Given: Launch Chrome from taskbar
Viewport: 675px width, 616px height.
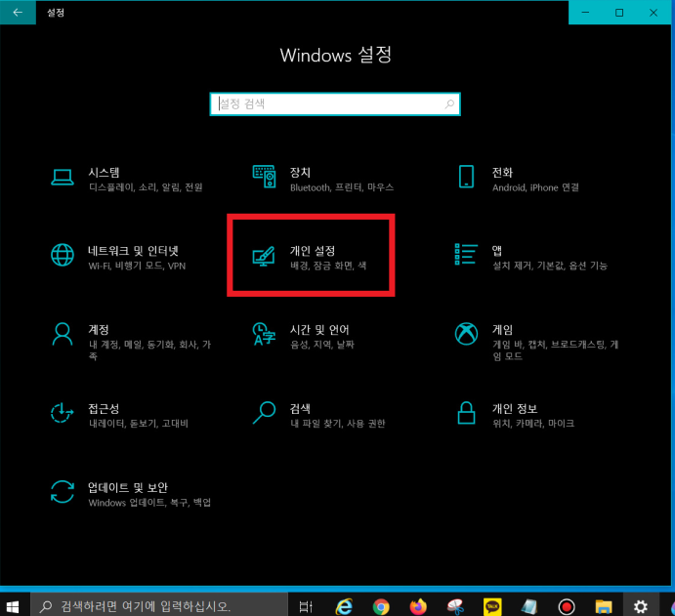Looking at the screenshot, I should click(x=381, y=607).
